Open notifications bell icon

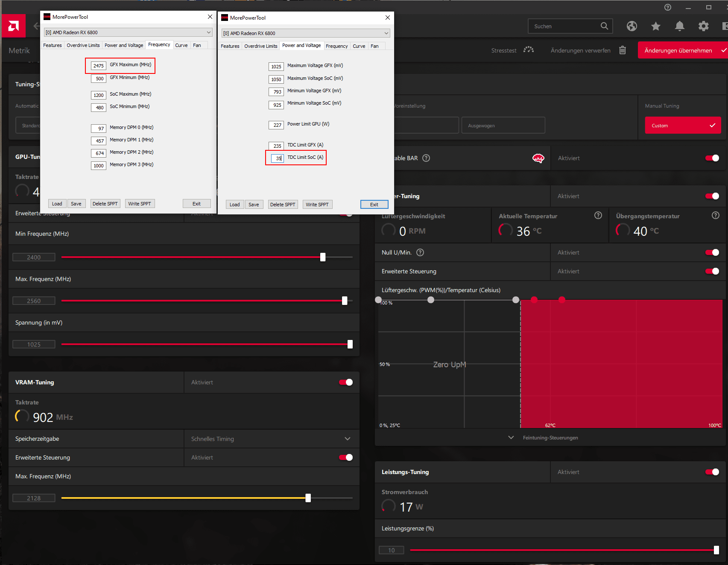[680, 26]
